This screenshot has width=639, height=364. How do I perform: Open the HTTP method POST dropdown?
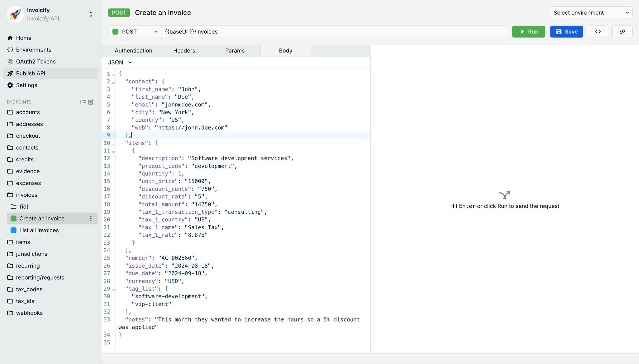tap(135, 32)
